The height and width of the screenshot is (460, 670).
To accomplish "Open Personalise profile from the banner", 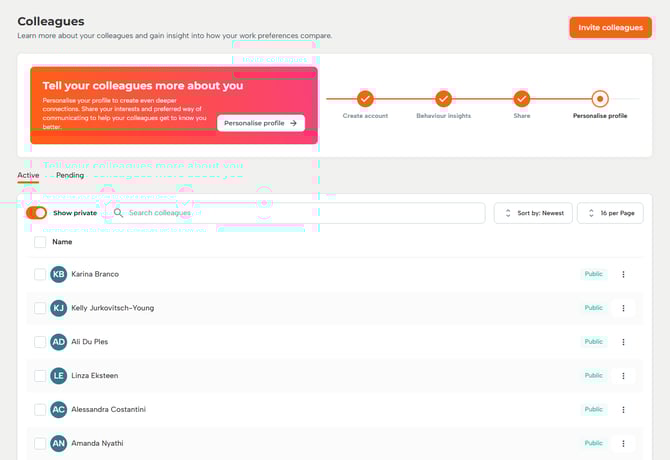I will (261, 123).
